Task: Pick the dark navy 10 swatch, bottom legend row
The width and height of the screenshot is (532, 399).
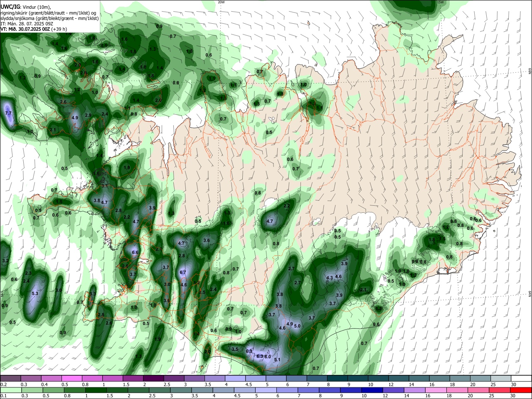Action: point(372,390)
